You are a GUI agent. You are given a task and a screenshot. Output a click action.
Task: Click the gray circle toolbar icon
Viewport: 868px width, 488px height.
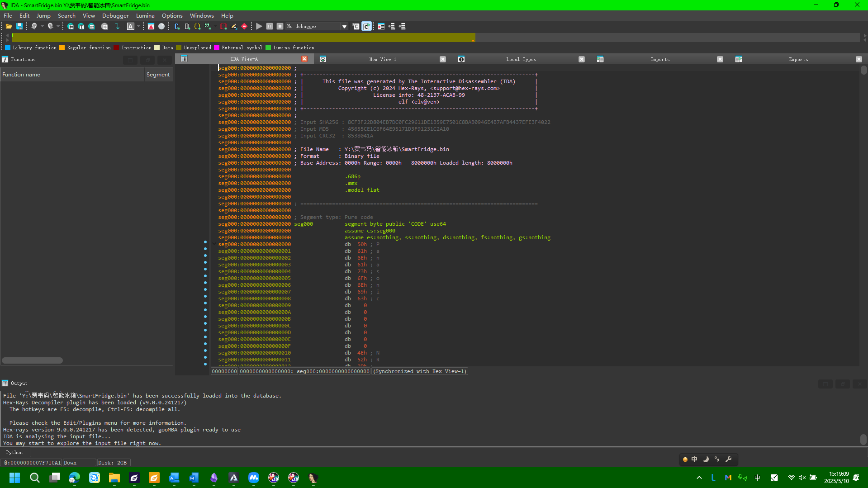tap(161, 26)
